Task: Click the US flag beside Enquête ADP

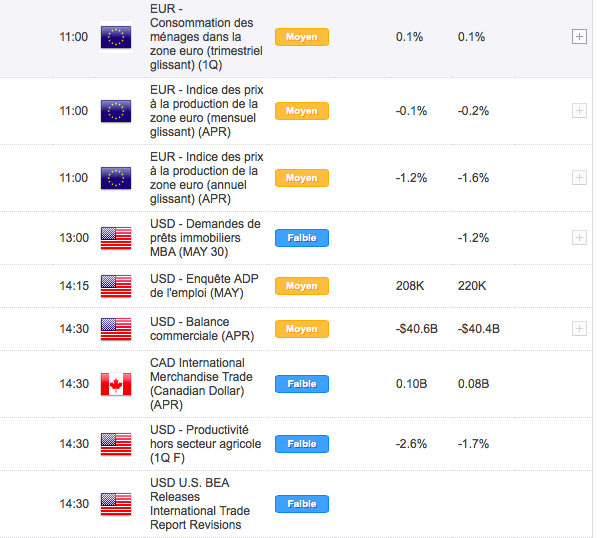Action: [116, 286]
